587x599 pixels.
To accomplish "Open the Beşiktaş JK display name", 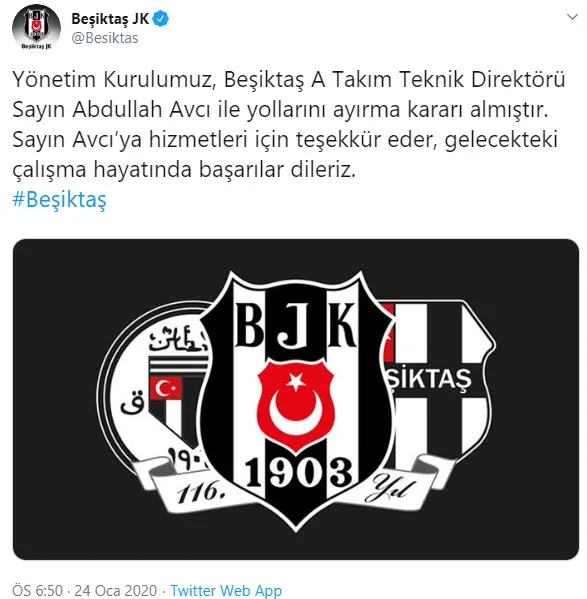I will point(110,19).
